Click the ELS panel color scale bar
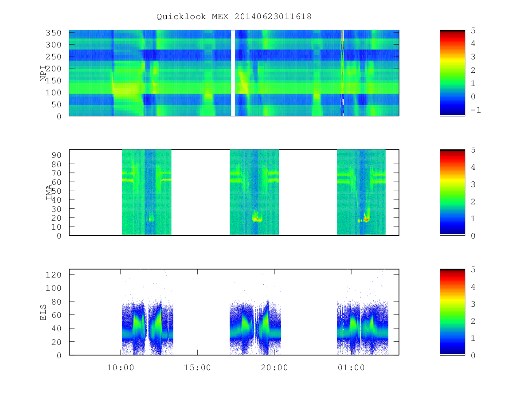 452,312
